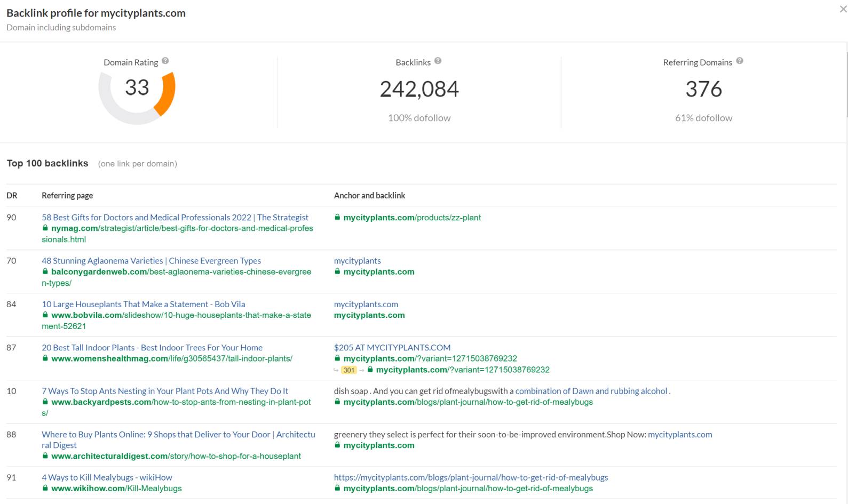The image size is (848, 504).
Task: Click the Referring Domains help question-mark icon
Action: pyautogui.click(x=740, y=61)
